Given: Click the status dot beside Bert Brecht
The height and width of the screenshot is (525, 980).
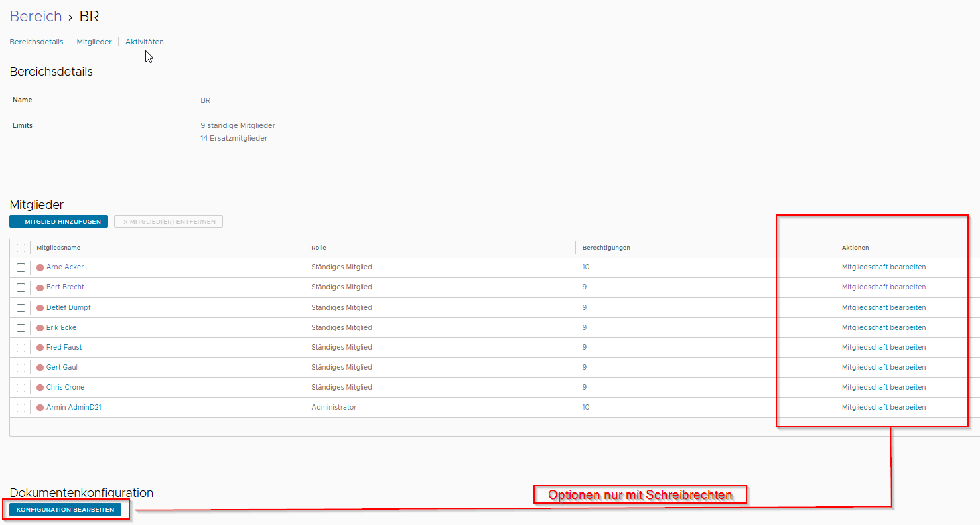Looking at the screenshot, I should [x=40, y=287].
